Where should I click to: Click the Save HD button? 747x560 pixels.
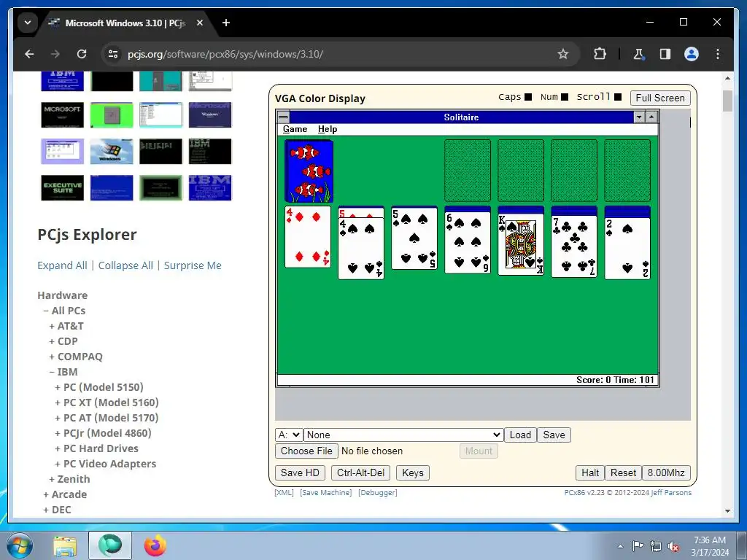click(x=300, y=472)
